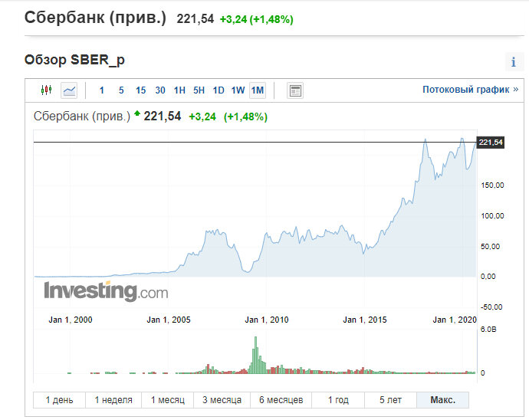The height and width of the screenshot is (420, 529).
Task: Choose the 5H interval
Action: click(199, 90)
